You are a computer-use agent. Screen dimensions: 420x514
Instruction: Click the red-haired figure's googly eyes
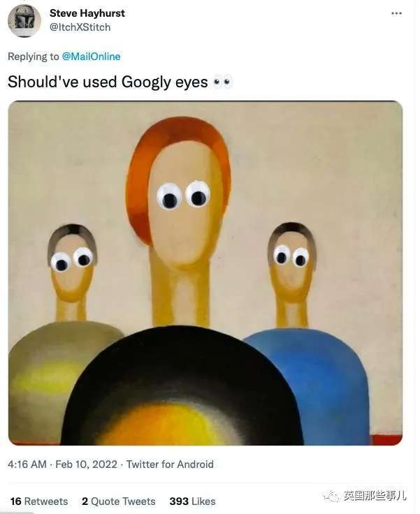pyautogui.click(x=183, y=195)
